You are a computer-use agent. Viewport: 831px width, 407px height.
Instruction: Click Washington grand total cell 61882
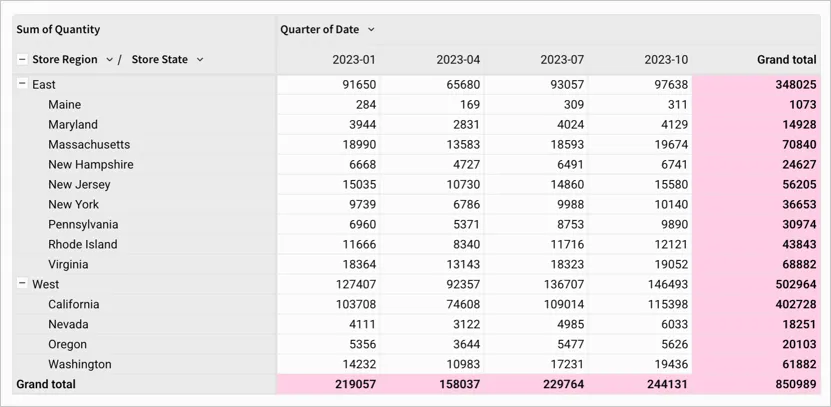click(x=756, y=364)
